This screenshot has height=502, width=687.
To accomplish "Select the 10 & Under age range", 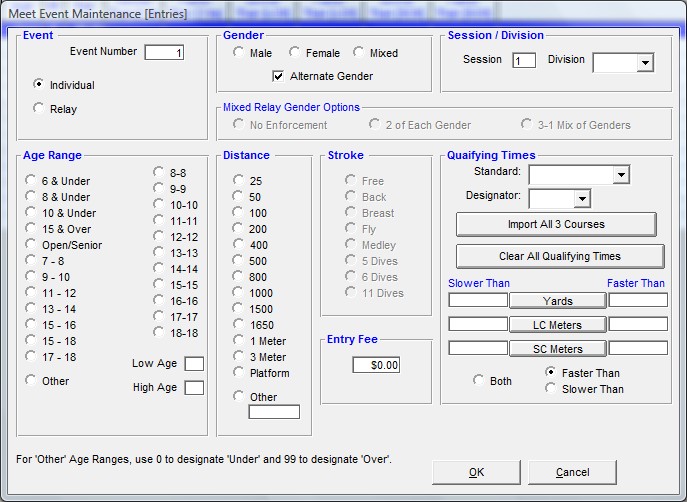I will point(32,213).
